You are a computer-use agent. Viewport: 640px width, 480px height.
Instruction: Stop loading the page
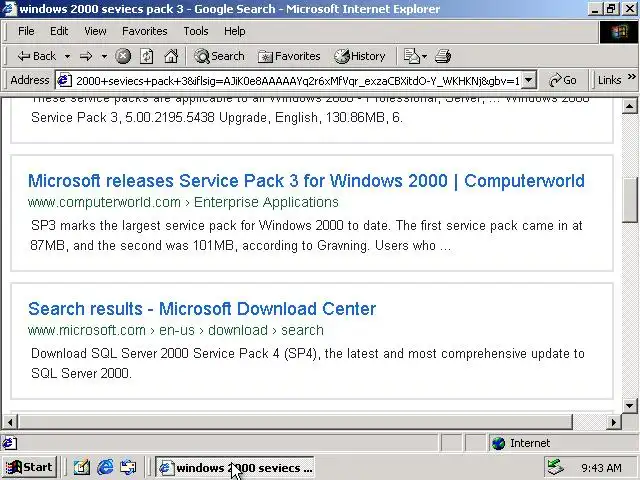123,56
